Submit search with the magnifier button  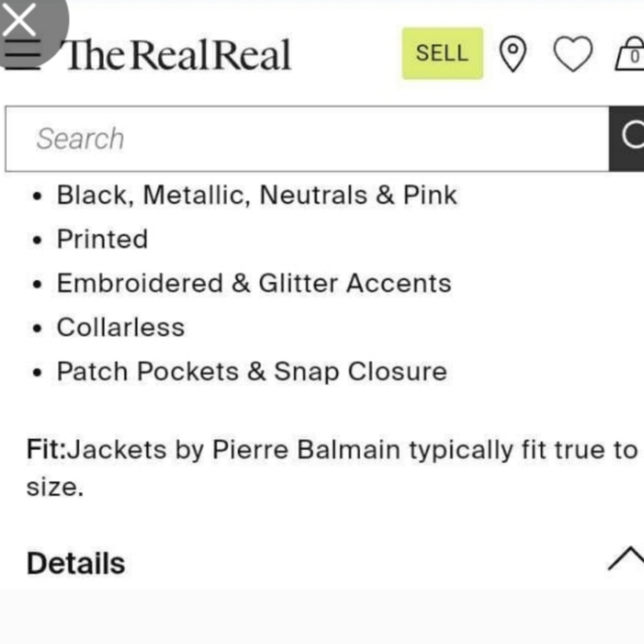[x=628, y=139]
